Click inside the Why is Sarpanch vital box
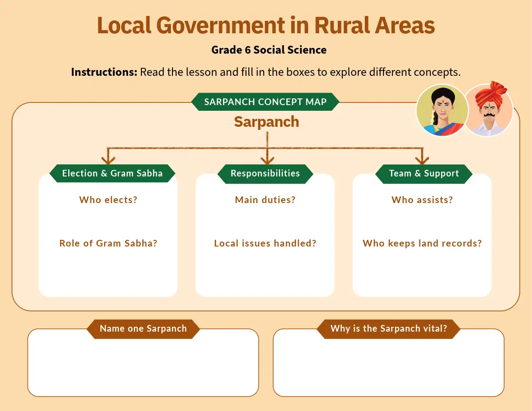The height and width of the screenshot is (411, 532). 388,368
